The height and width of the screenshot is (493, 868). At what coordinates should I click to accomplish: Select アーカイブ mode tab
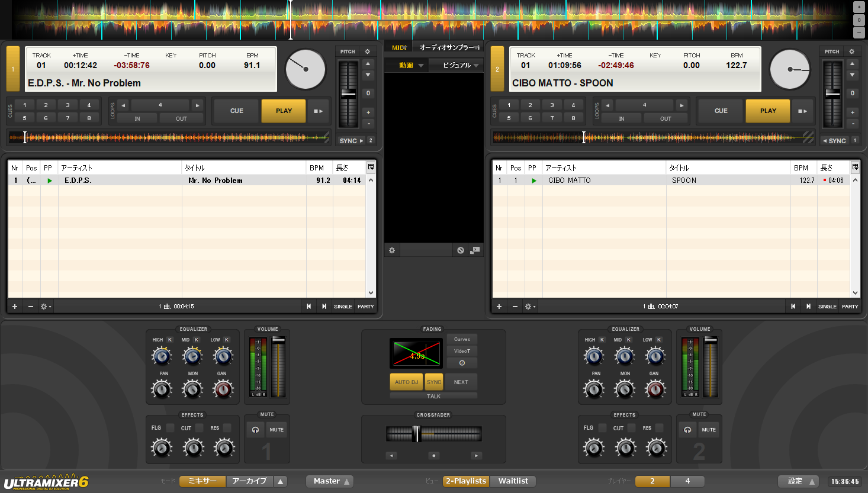(x=249, y=481)
